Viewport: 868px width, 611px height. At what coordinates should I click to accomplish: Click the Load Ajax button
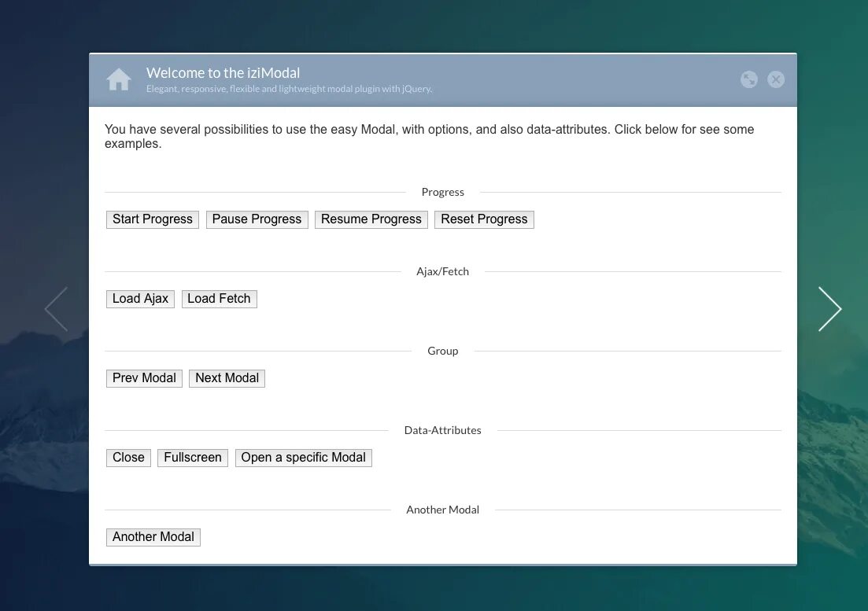[x=141, y=299]
